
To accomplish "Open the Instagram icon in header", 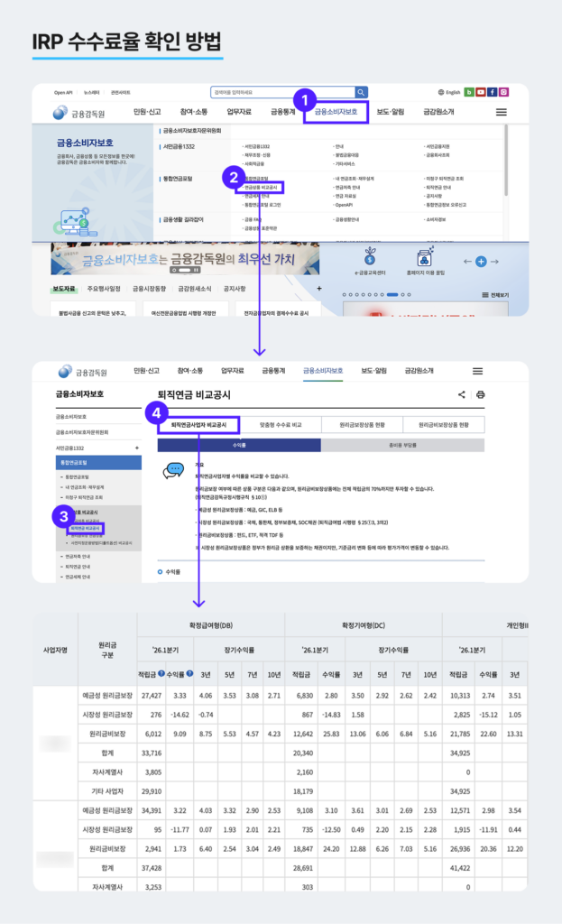I will (504, 92).
